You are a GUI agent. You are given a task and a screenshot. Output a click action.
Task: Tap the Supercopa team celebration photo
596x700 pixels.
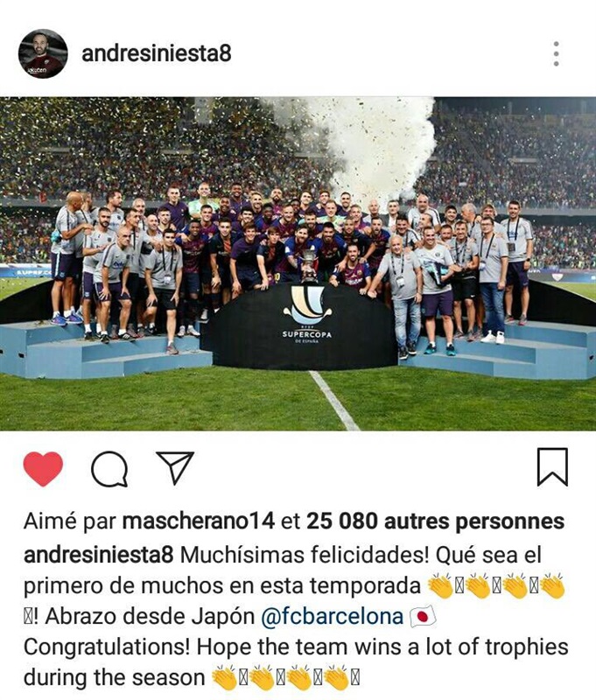point(298,263)
